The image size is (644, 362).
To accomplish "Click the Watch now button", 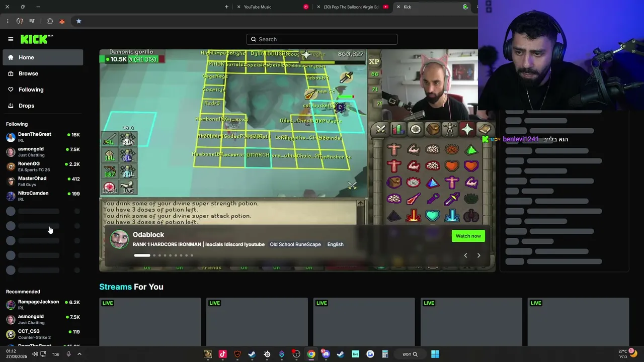I will click(468, 236).
